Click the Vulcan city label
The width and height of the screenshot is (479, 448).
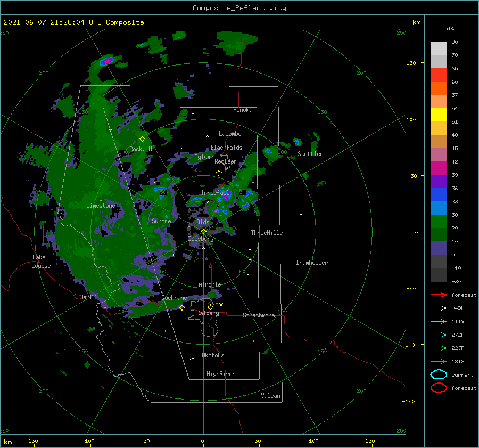click(271, 396)
